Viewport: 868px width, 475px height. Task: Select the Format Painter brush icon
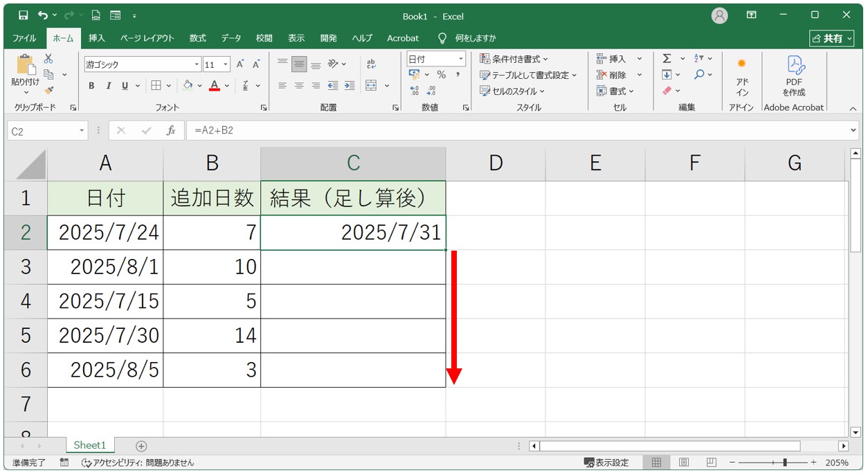pyautogui.click(x=48, y=89)
